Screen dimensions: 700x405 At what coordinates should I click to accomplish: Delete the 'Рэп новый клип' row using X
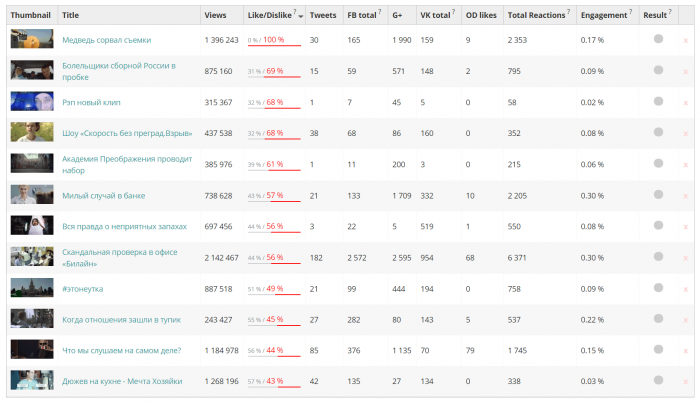pyautogui.click(x=685, y=103)
